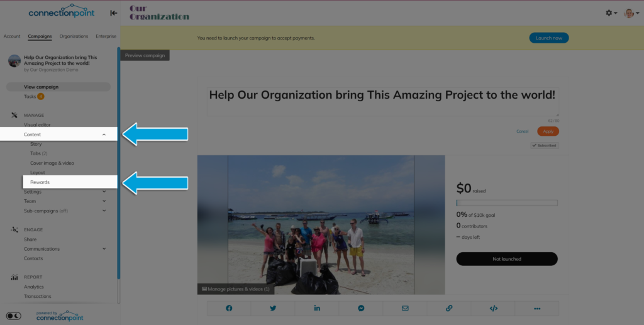Click Launch now button
Screen dimensions: 644x325
548,38
